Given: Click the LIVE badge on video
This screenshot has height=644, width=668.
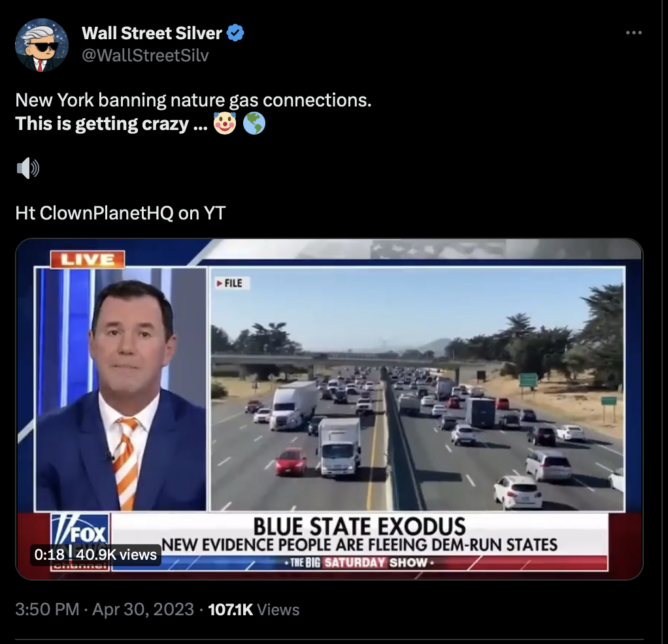Looking at the screenshot, I should click(x=88, y=260).
